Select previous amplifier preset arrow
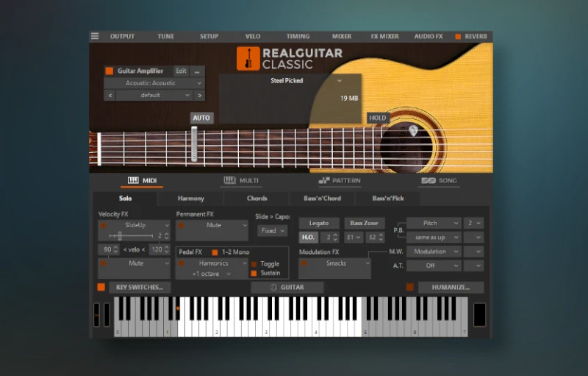588x376 pixels. tap(110, 96)
